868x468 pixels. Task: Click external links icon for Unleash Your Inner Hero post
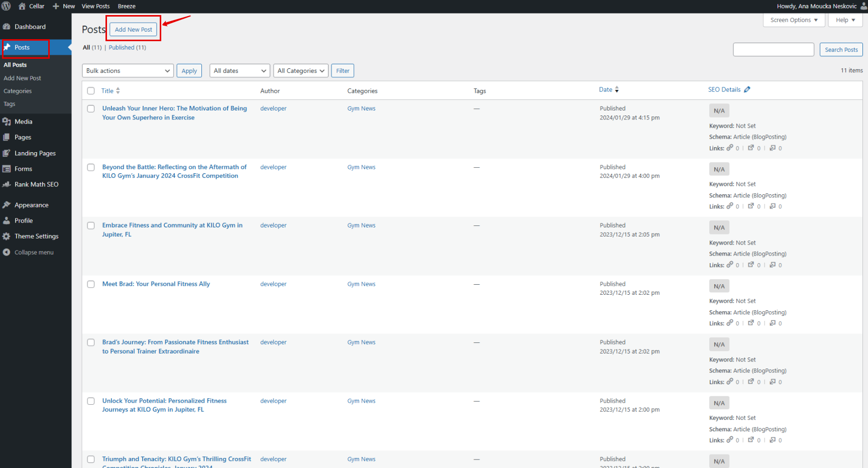click(751, 148)
